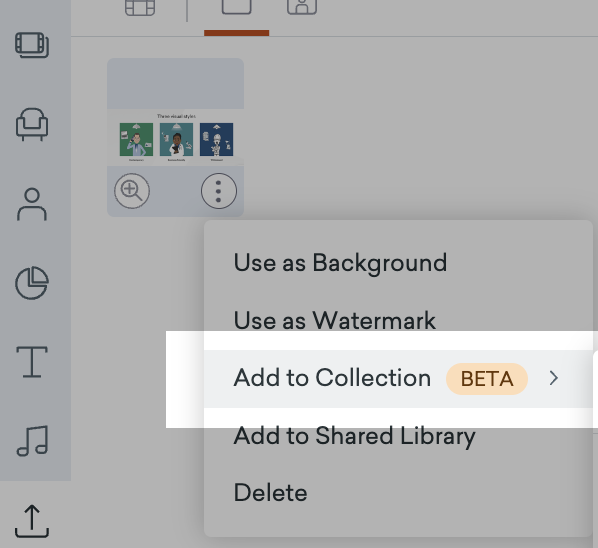Open the pie chart panel
Viewport: 598px width, 548px height.
coord(32,283)
